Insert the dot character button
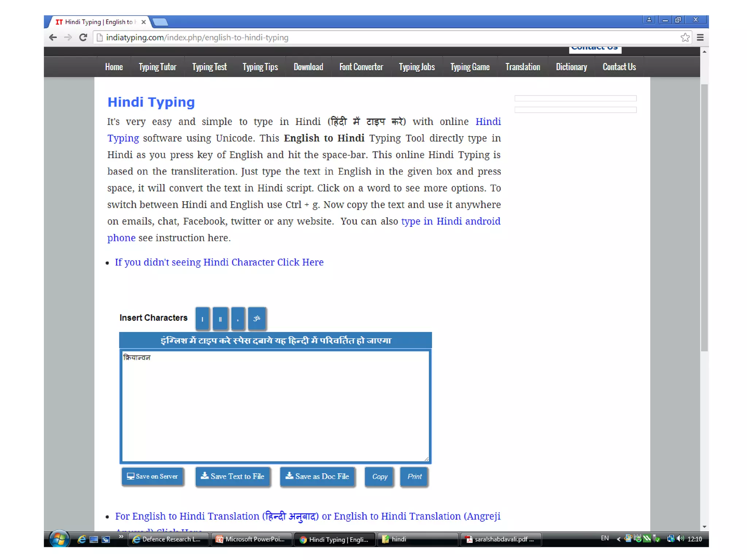This screenshot has height=560, width=747. [238, 318]
